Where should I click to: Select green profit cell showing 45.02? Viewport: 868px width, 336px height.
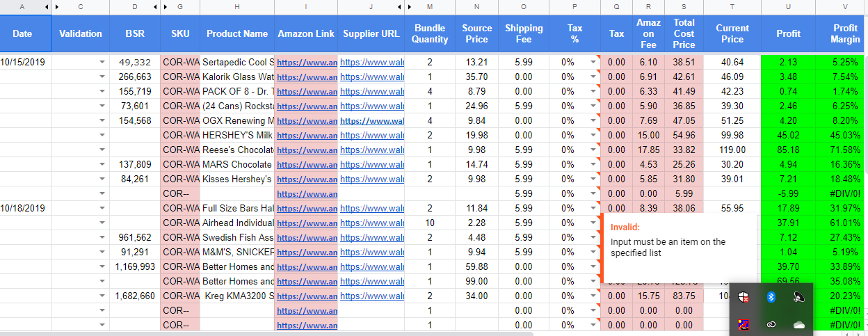[788, 135]
